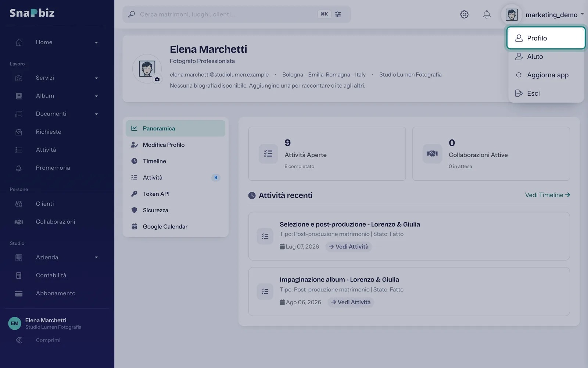588x368 pixels.
Task: Select Profilo from the user menu
Action: [546, 38]
